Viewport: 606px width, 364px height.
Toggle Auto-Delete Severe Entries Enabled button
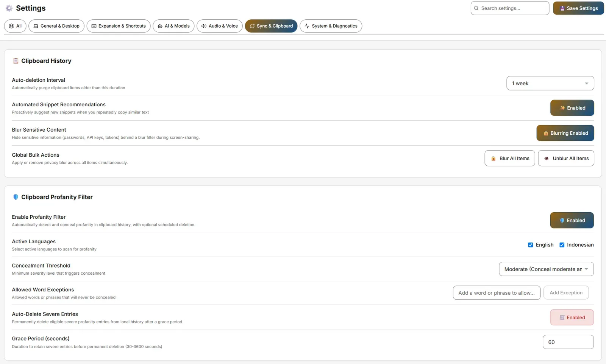[572, 318]
